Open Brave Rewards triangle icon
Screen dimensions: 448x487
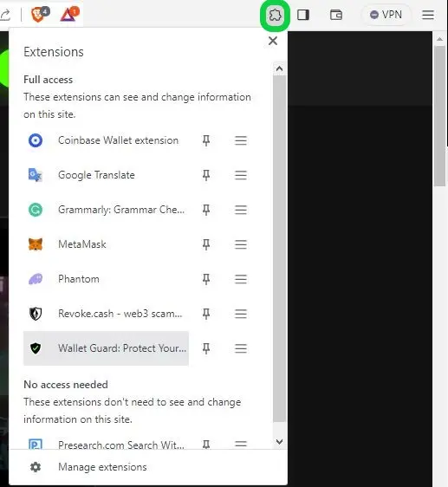click(69, 14)
